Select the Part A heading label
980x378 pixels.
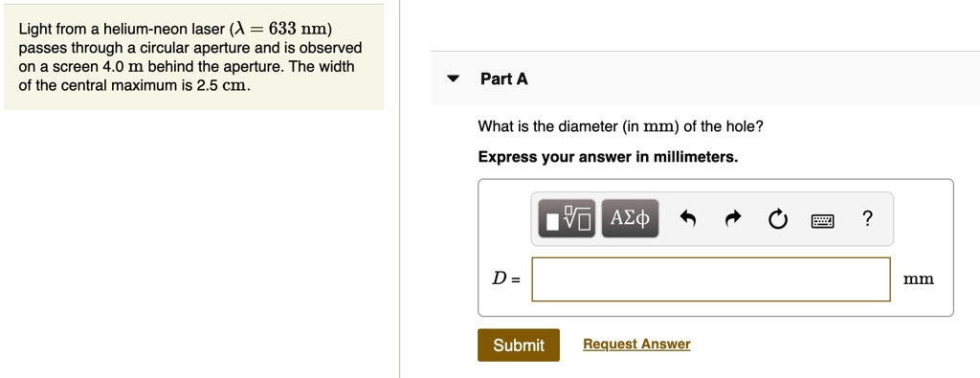pos(503,79)
